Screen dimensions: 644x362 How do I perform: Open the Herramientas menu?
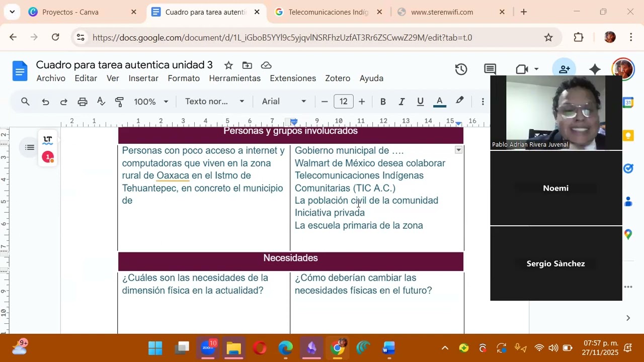[235, 78]
